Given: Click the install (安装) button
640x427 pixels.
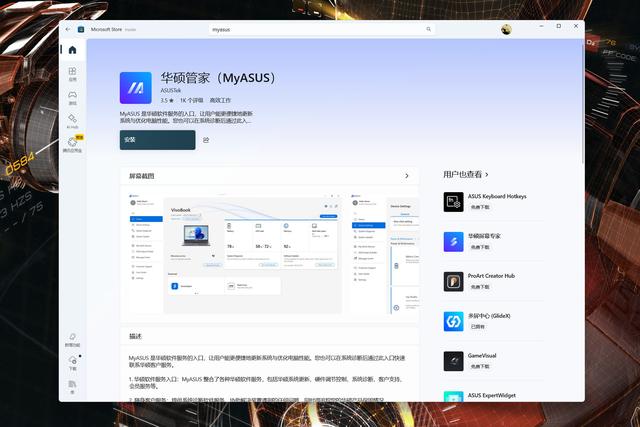Looking at the screenshot, I should tap(158, 140).
